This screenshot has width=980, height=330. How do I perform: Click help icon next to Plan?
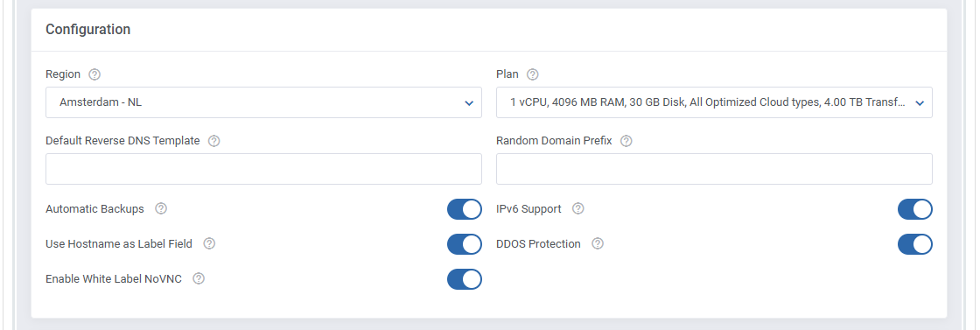point(533,74)
